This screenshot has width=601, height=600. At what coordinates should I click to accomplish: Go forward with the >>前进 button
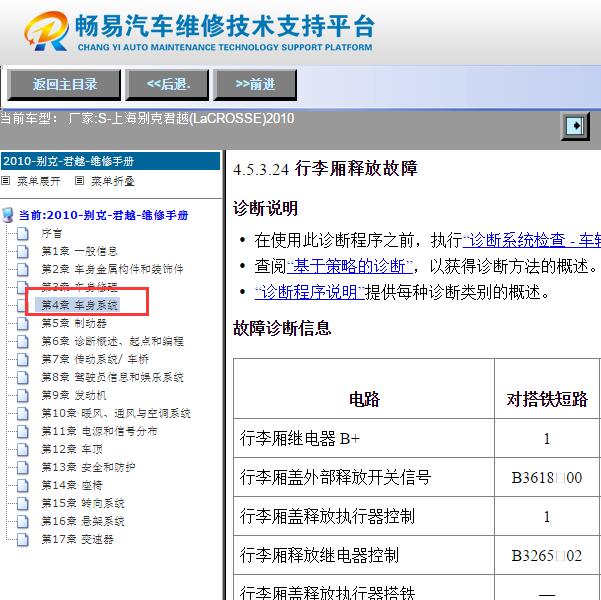click(x=255, y=85)
